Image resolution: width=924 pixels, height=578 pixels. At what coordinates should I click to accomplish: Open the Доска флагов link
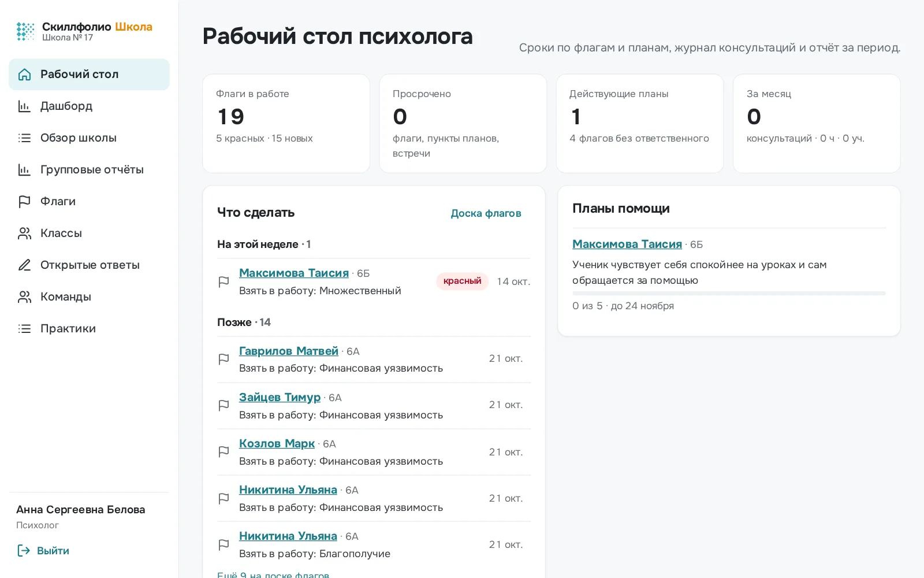pos(486,213)
